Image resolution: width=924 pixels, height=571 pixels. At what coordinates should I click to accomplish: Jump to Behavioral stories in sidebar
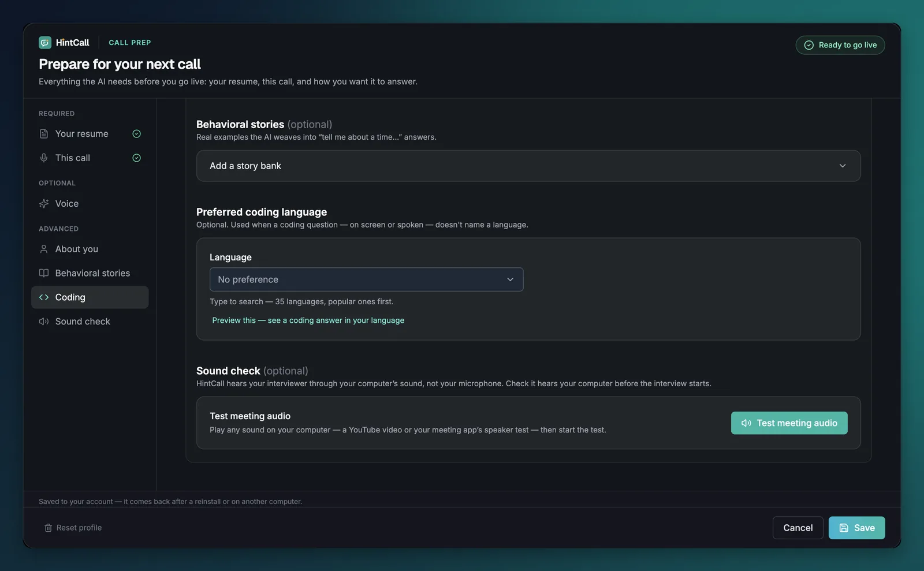click(x=90, y=273)
